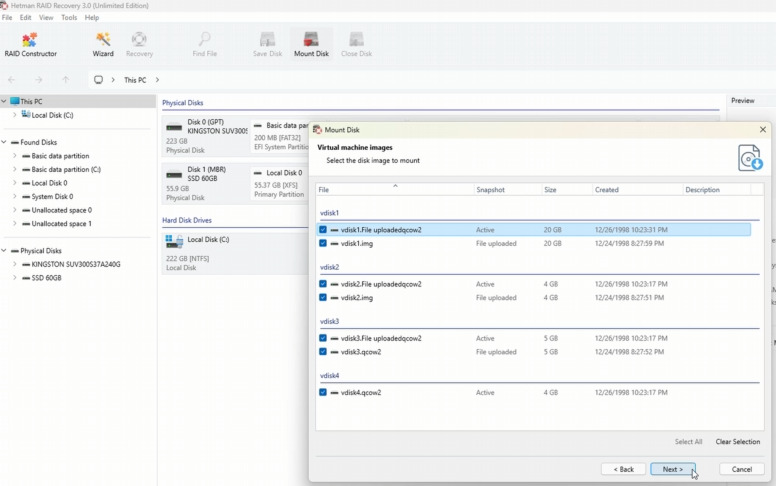Screen dimensions: 776x486
Task: Click the Mount Disk toolbar icon
Action: 311,45
